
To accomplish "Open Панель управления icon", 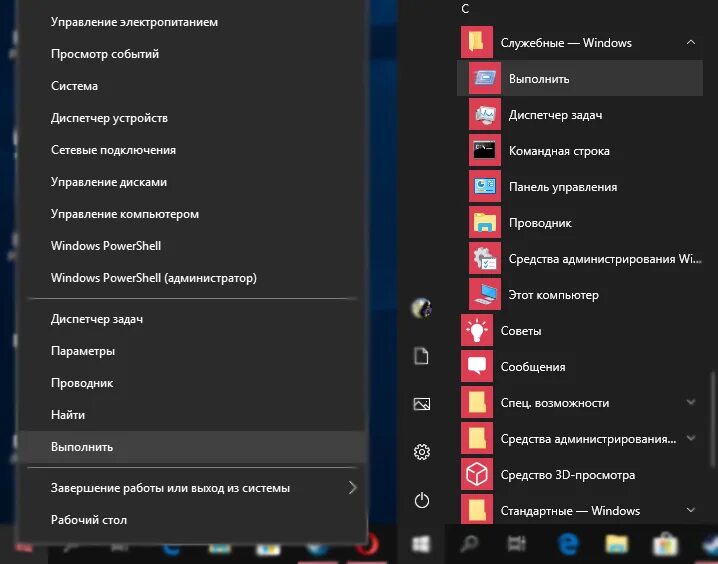I will click(x=485, y=187).
